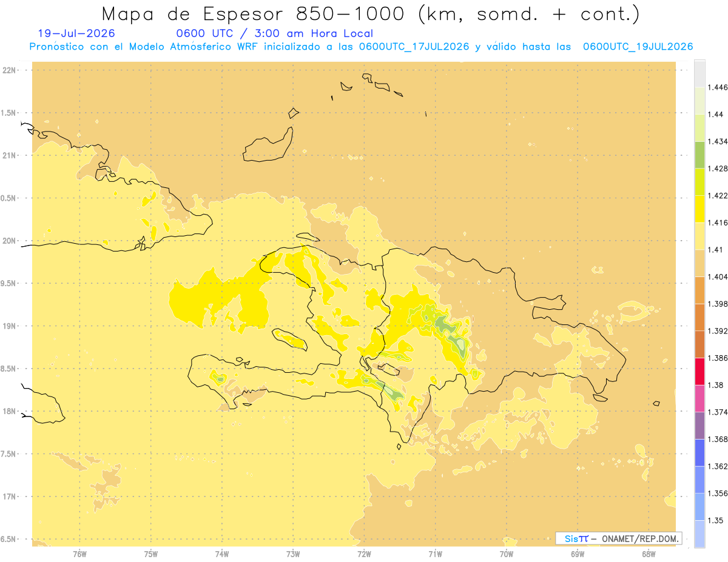Image resolution: width=728 pixels, height=562 pixels.
Task: Click the 73W longitude label
Action: pyautogui.click(x=293, y=554)
